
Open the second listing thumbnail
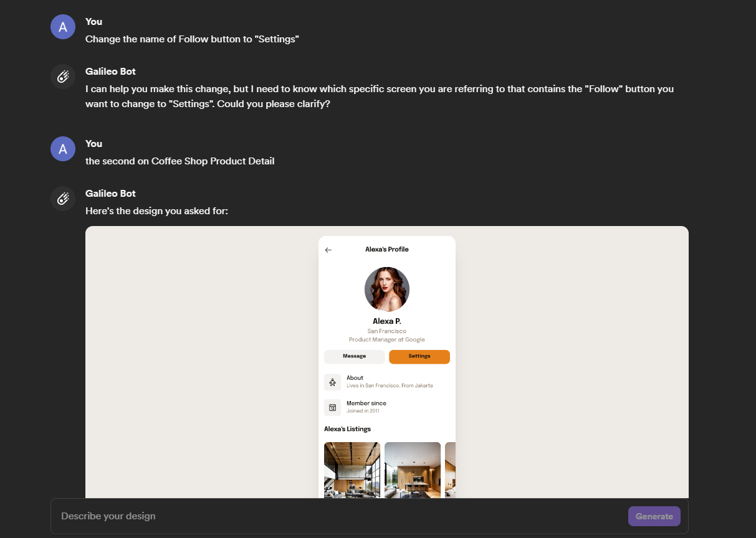click(412, 470)
